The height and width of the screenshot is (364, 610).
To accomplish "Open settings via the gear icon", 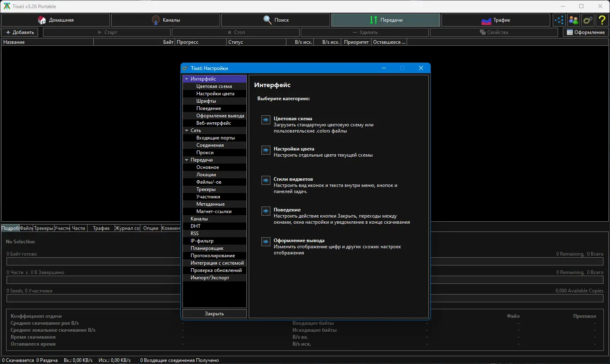I will point(587,20).
